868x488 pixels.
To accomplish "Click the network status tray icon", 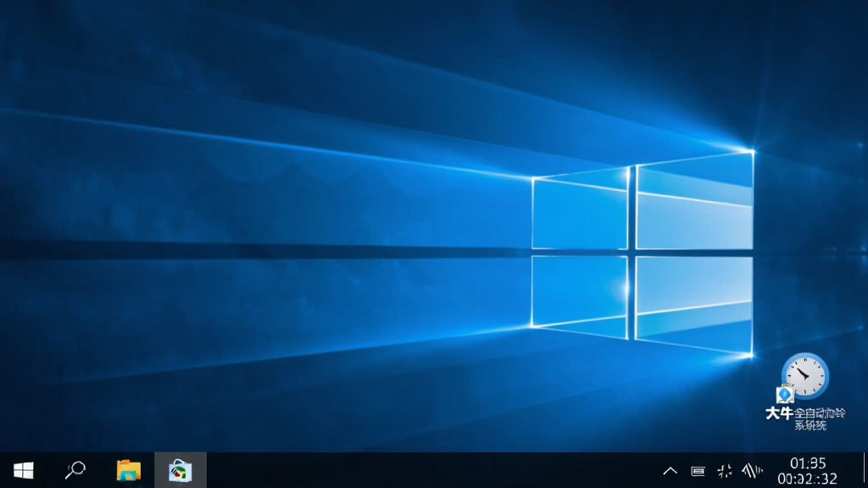I will (x=725, y=471).
